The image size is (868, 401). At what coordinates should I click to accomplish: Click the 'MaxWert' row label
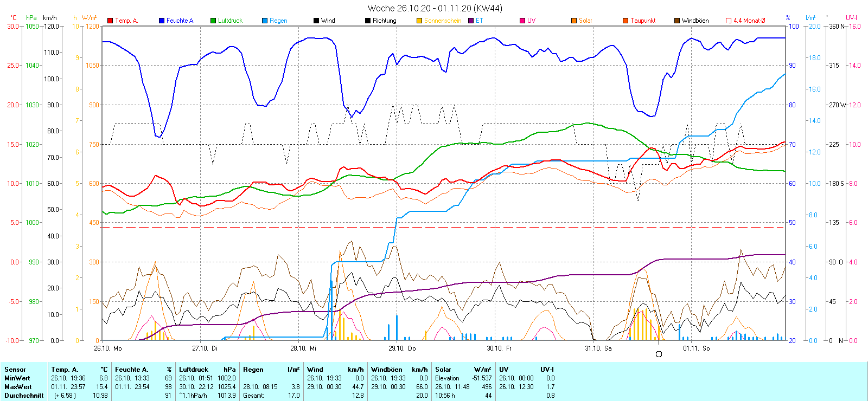point(18,387)
